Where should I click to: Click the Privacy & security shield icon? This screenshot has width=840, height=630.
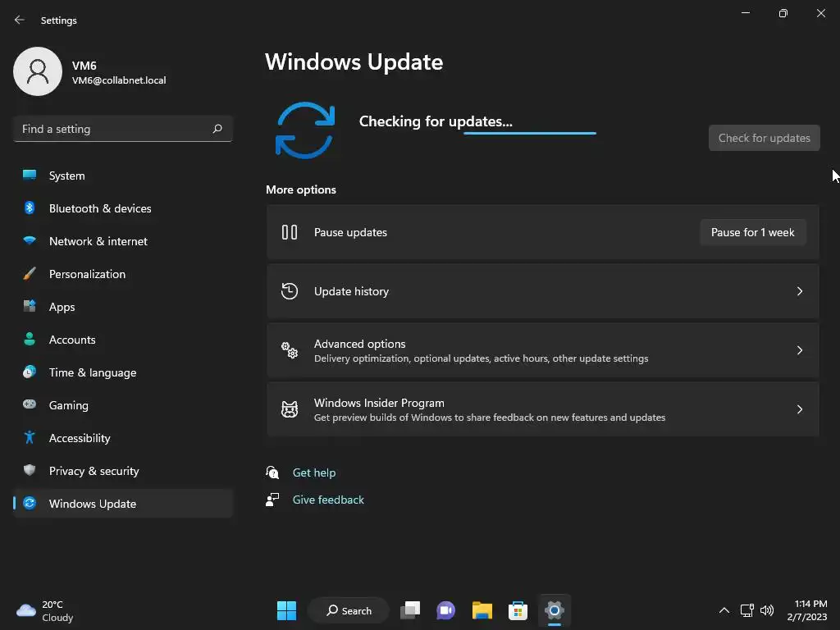click(x=30, y=470)
